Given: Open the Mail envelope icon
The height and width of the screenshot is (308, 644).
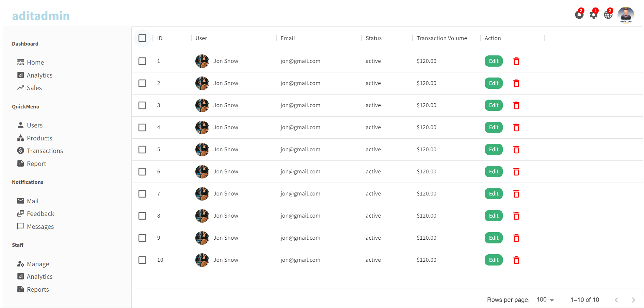Looking at the screenshot, I should [x=21, y=201].
